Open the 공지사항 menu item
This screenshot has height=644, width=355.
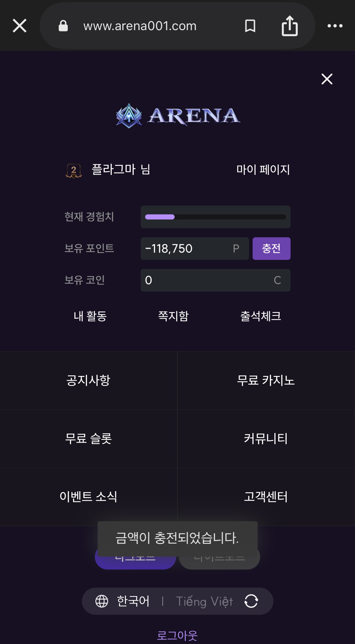pyautogui.click(x=89, y=380)
